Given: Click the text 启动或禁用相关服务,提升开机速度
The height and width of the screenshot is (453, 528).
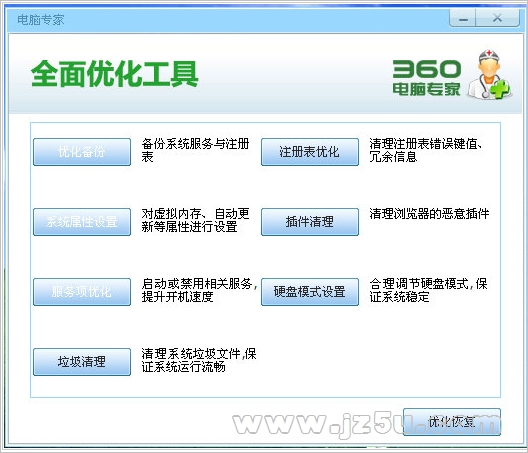Looking at the screenshot, I should pyautogui.click(x=199, y=290).
